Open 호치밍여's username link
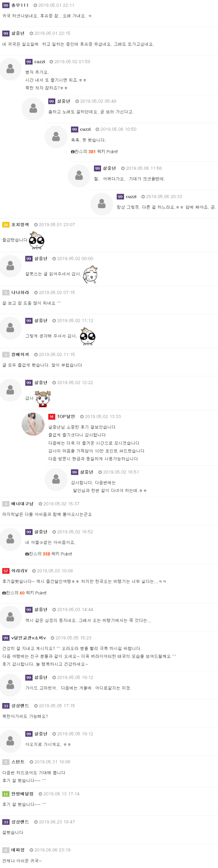Viewport: 218px width, 868px height. click(x=20, y=225)
